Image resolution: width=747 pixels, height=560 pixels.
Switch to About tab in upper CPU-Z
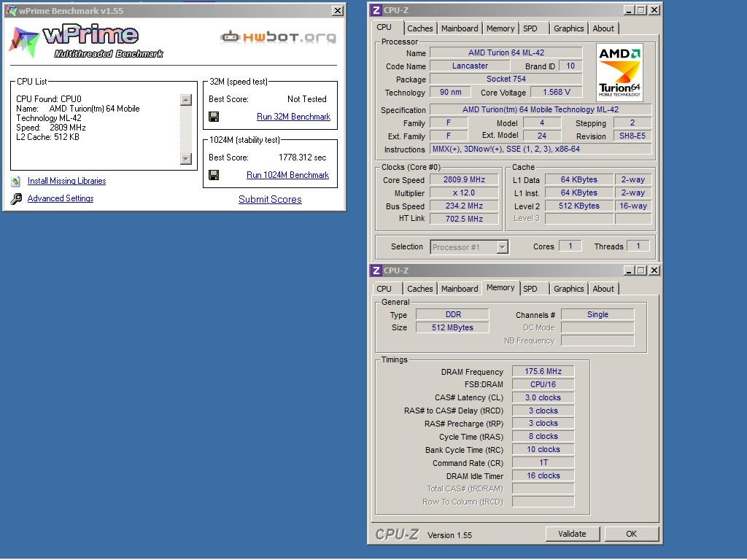(x=603, y=28)
